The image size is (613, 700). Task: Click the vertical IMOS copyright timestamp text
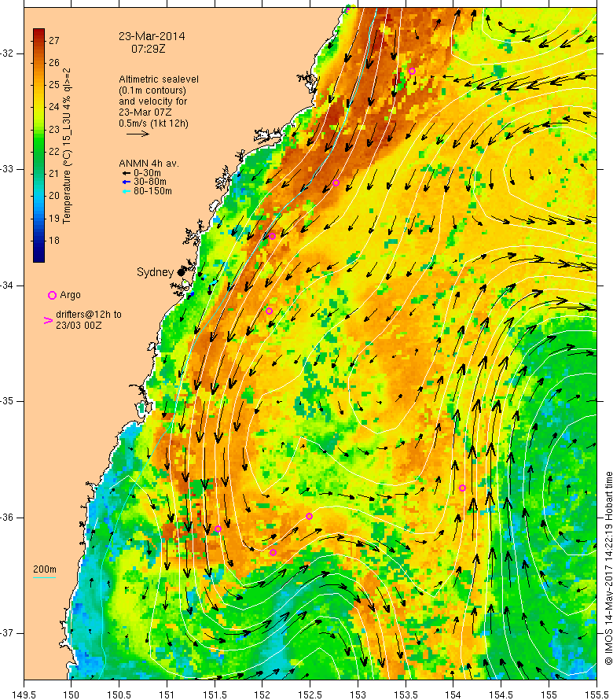coord(608,568)
